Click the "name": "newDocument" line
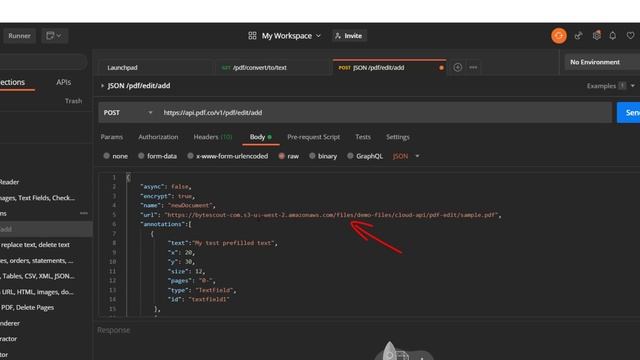The image size is (640, 360). pos(178,205)
